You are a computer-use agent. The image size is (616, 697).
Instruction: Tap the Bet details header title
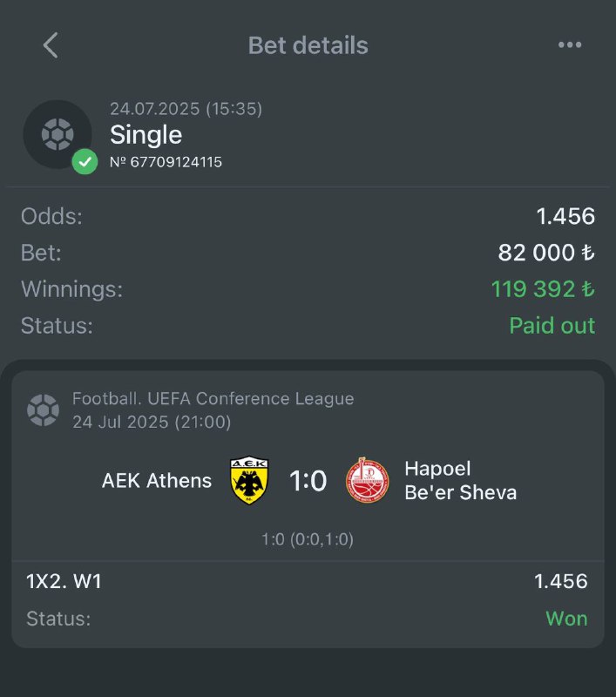tap(308, 45)
